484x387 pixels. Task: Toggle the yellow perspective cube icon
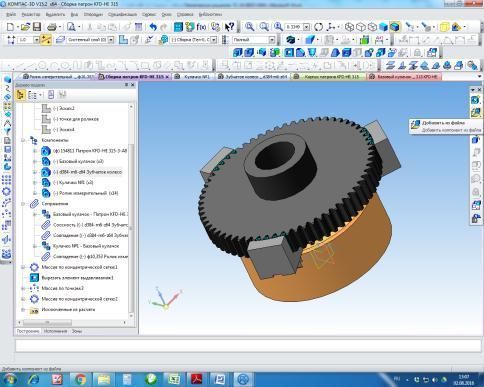(444, 27)
